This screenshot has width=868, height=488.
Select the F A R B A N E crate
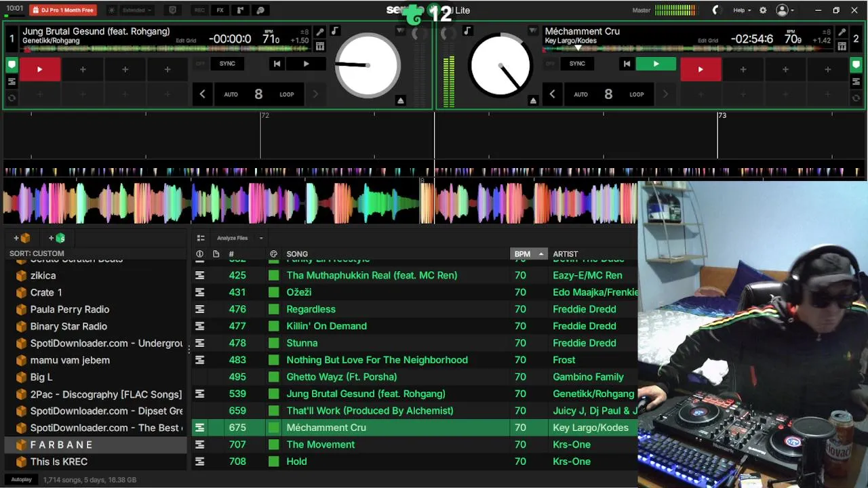click(96, 445)
